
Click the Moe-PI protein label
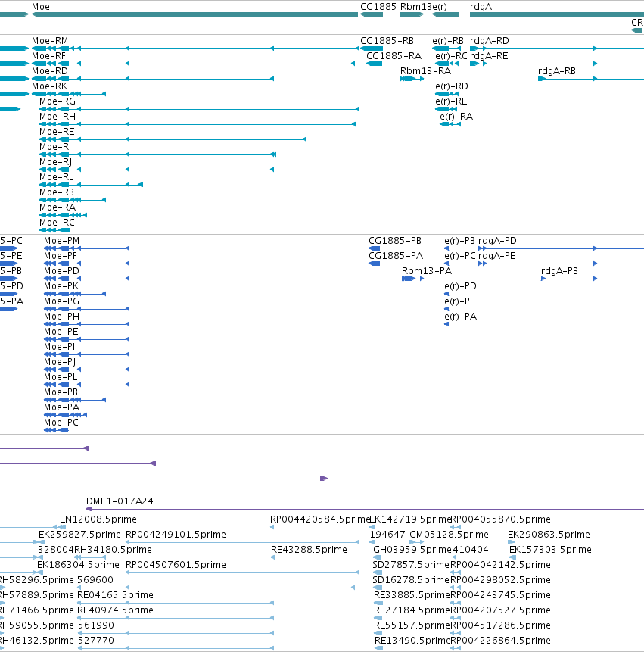60,347
